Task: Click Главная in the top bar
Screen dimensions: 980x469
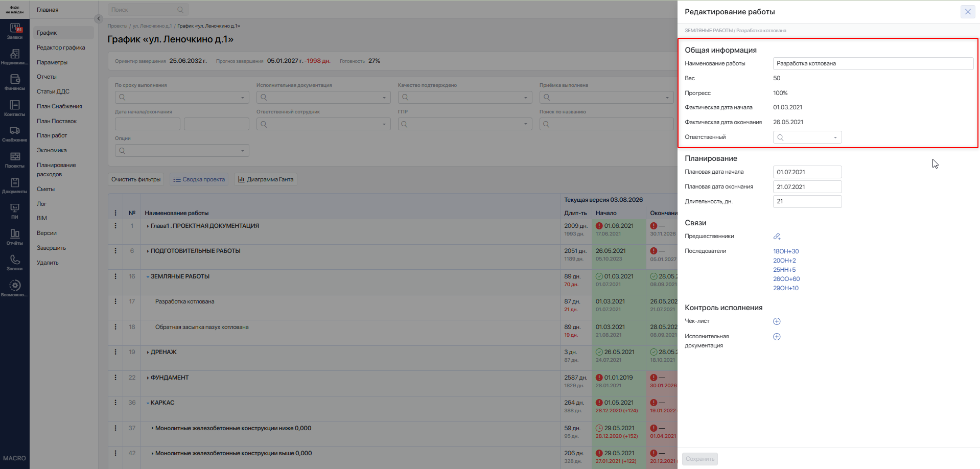Action: pos(48,10)
